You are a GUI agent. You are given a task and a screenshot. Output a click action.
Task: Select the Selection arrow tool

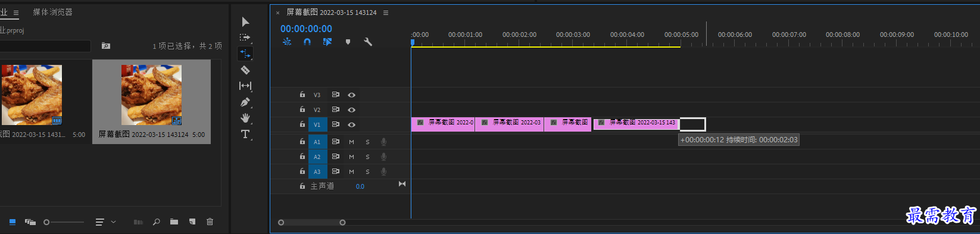click(x=245, y=22)
